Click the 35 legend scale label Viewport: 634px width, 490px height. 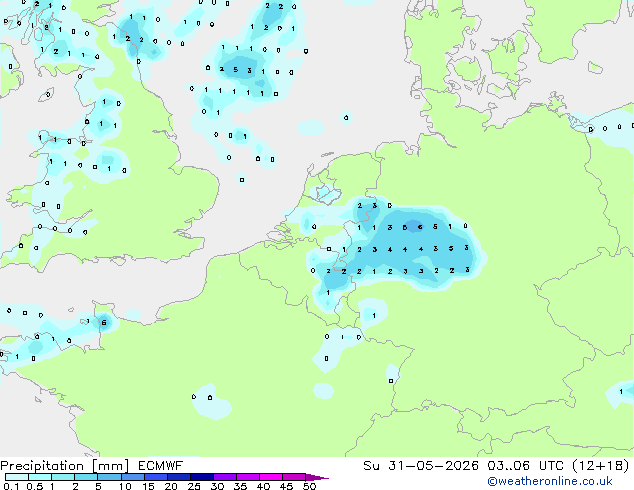(240, 486)
